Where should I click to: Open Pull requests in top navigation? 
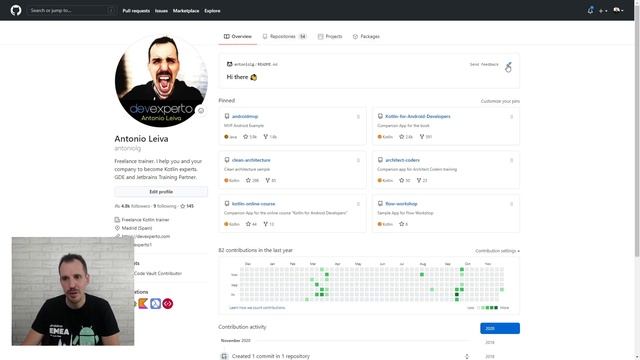pyautogui.click(x=136, y=11)
